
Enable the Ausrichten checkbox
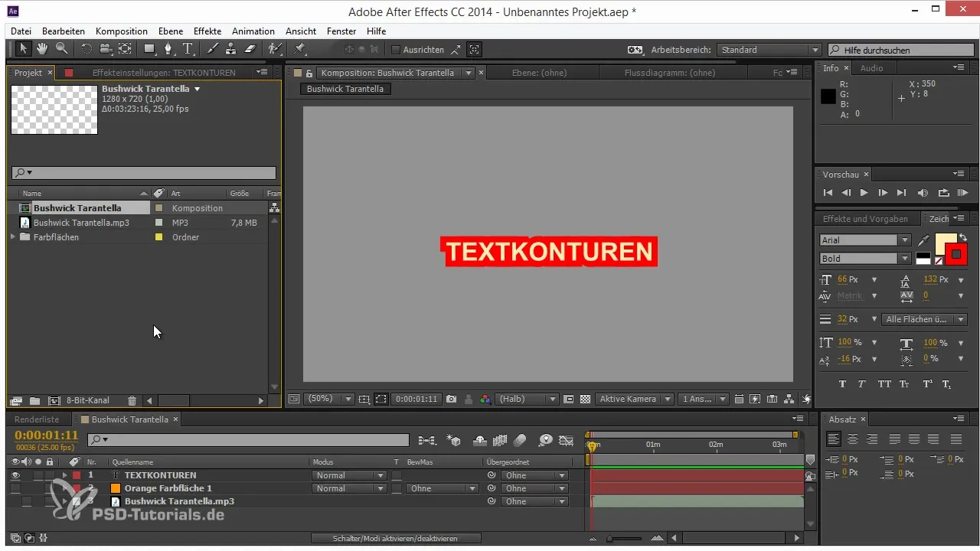(396, 50)
